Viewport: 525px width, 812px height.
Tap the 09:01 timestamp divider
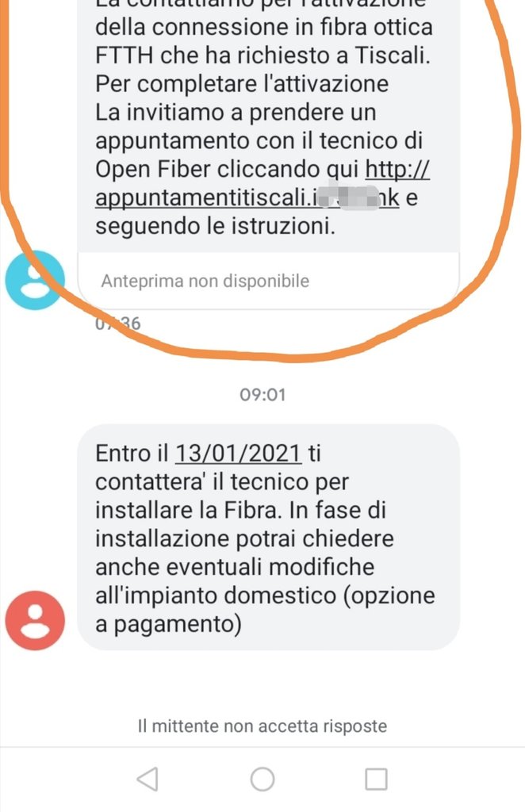[x=262, y=395]
